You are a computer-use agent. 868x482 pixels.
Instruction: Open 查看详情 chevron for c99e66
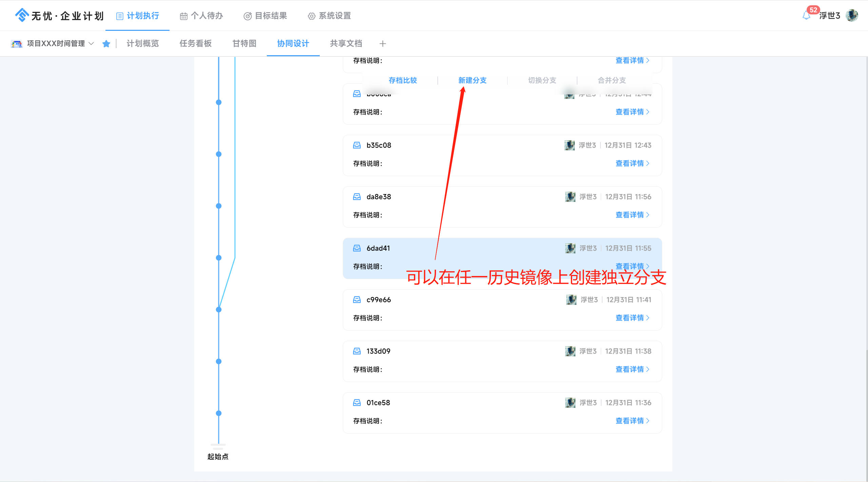tap(648, 318)
